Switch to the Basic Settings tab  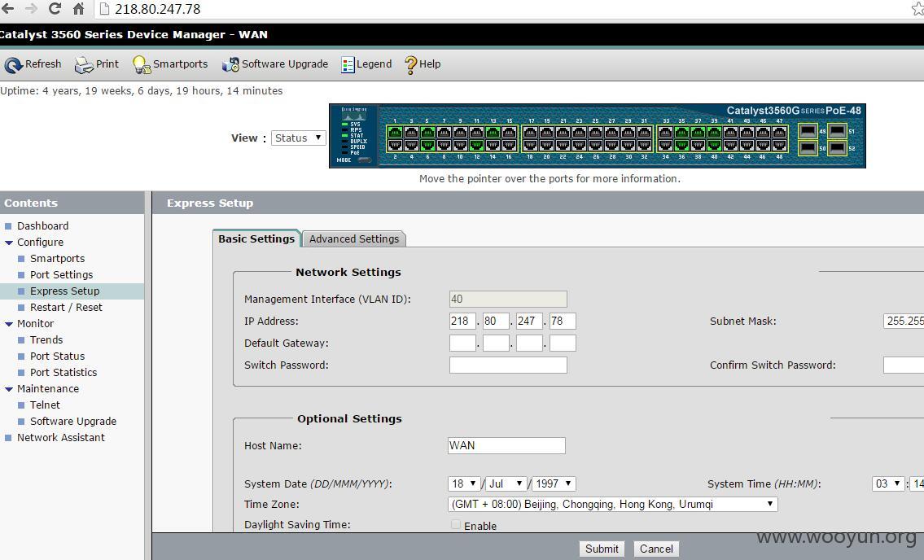(x=256, y=238)
